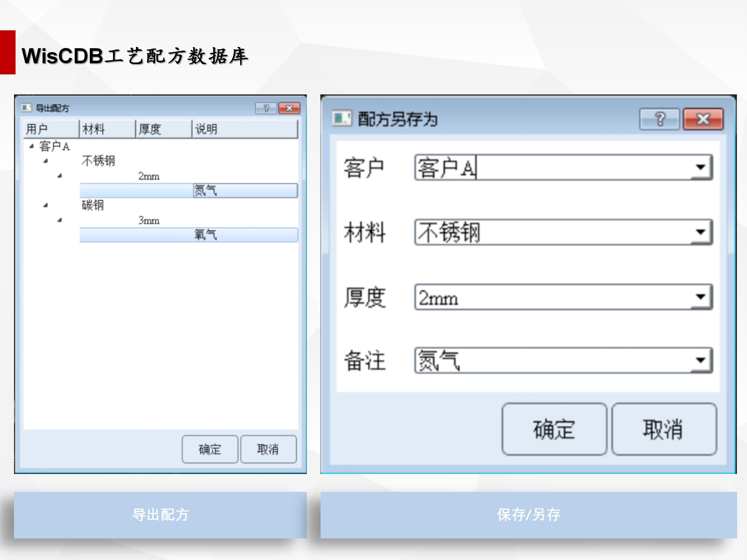747x560 pixels.
Task: Click 取消 in the 导出配方 dialog
Action: pos(268,449)
